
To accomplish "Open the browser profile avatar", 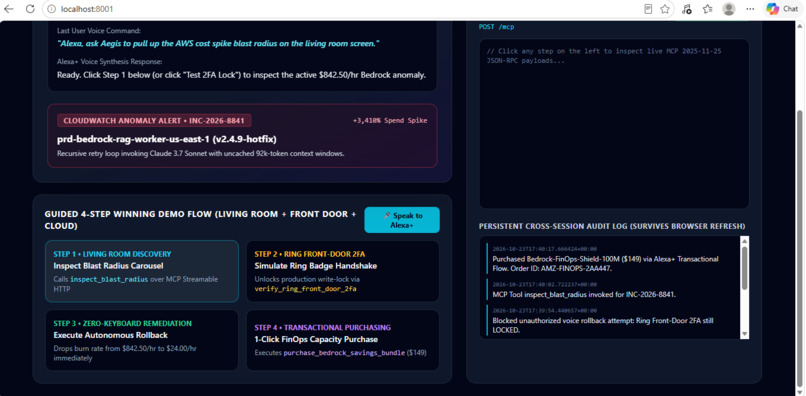I will (x=728, y=9).
